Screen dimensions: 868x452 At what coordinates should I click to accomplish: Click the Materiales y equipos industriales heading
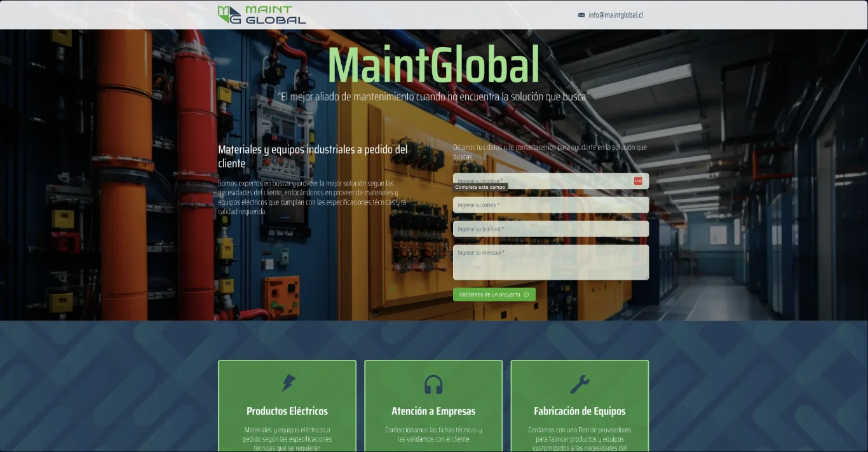coord(313,156)
